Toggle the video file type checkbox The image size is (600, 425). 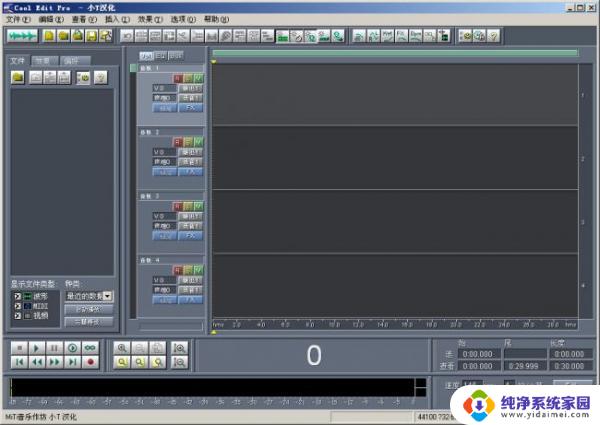pos(17,315)
